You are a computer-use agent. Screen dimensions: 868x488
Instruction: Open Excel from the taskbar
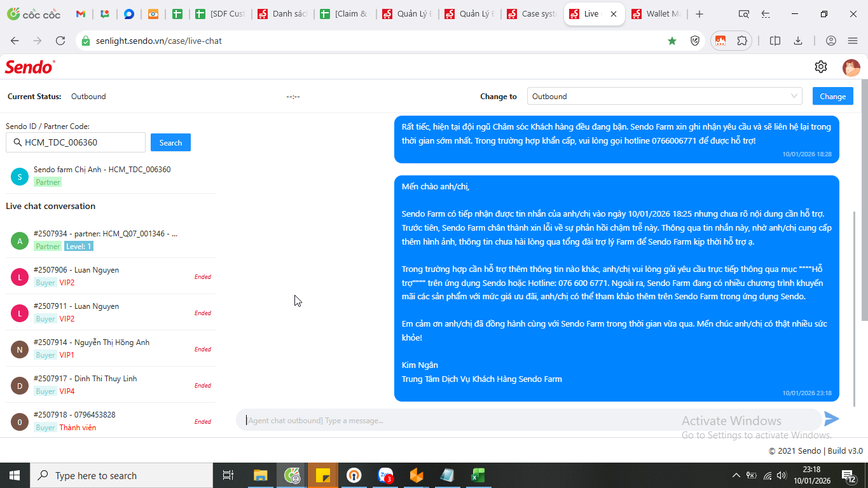click(478, 475)
